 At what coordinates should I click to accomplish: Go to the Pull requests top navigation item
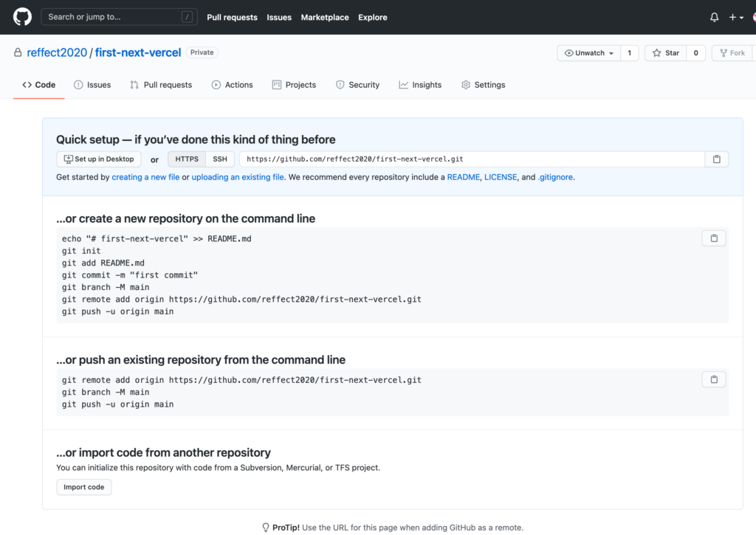(x=232, y=17)
